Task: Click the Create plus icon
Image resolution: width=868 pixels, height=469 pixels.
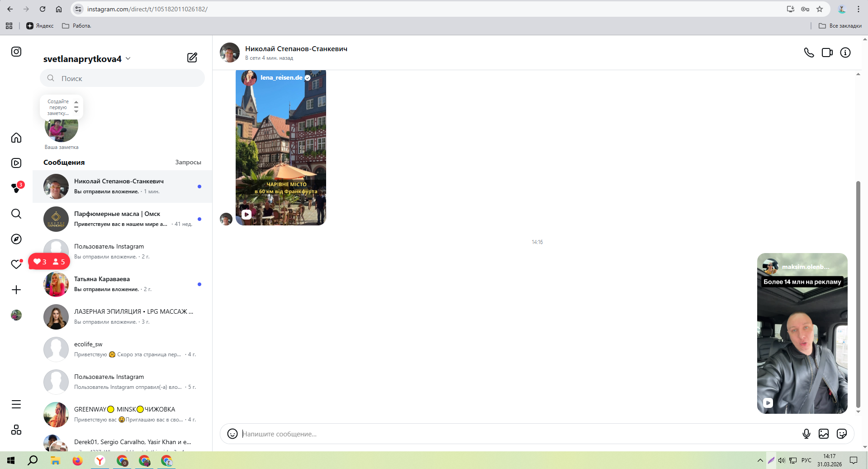Action: tap(16, 290)
